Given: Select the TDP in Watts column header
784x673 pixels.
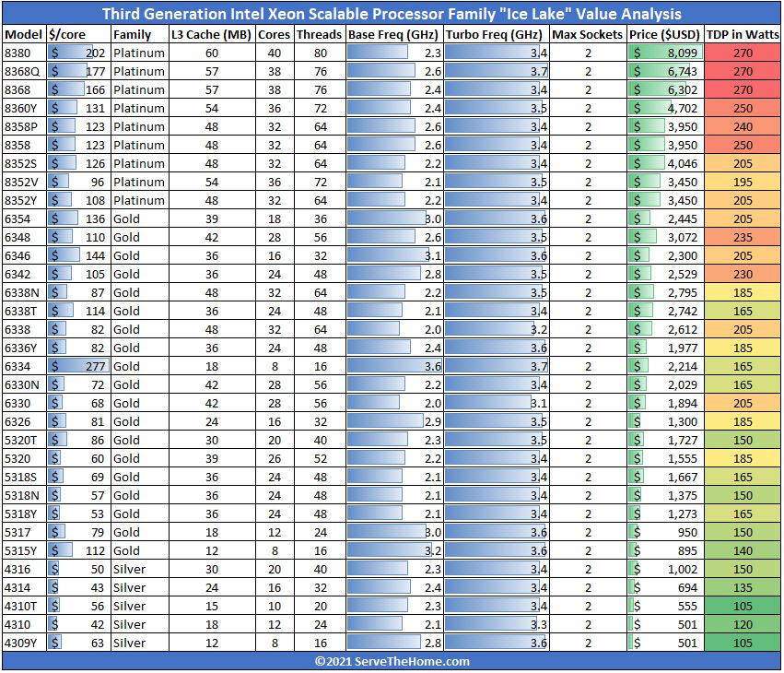Looking at the screenshot, I should (743, 34).
